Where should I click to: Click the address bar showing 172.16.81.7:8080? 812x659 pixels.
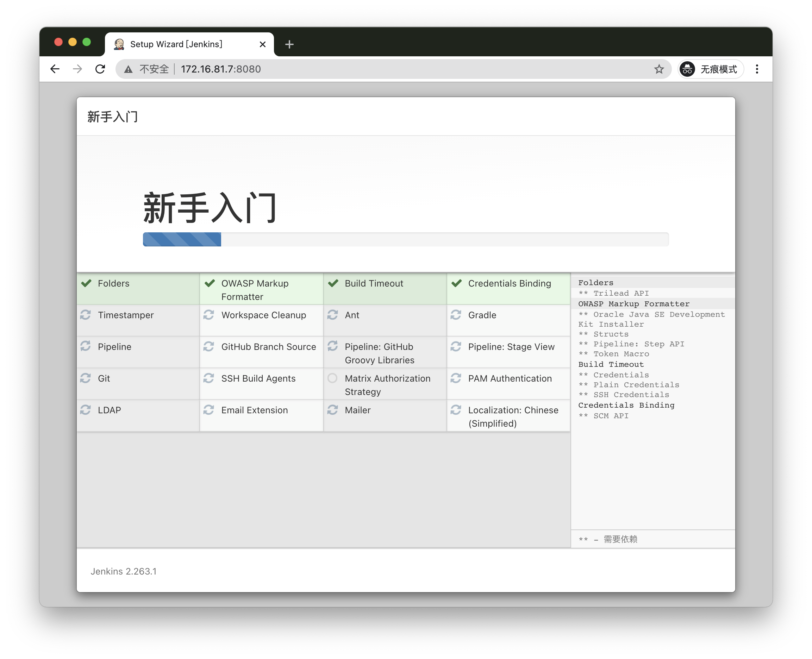pos(393,69)
